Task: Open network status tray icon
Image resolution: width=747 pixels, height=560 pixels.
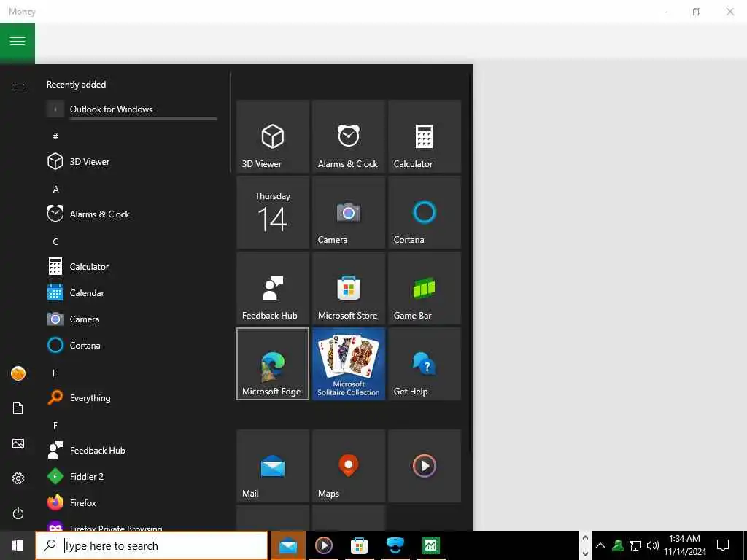Action: (x=635, y=545)
